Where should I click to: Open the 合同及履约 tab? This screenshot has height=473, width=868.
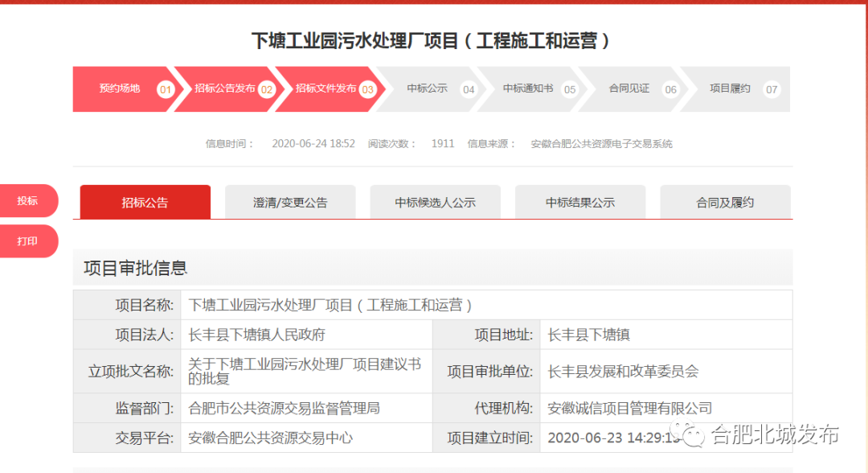point(725,203)
